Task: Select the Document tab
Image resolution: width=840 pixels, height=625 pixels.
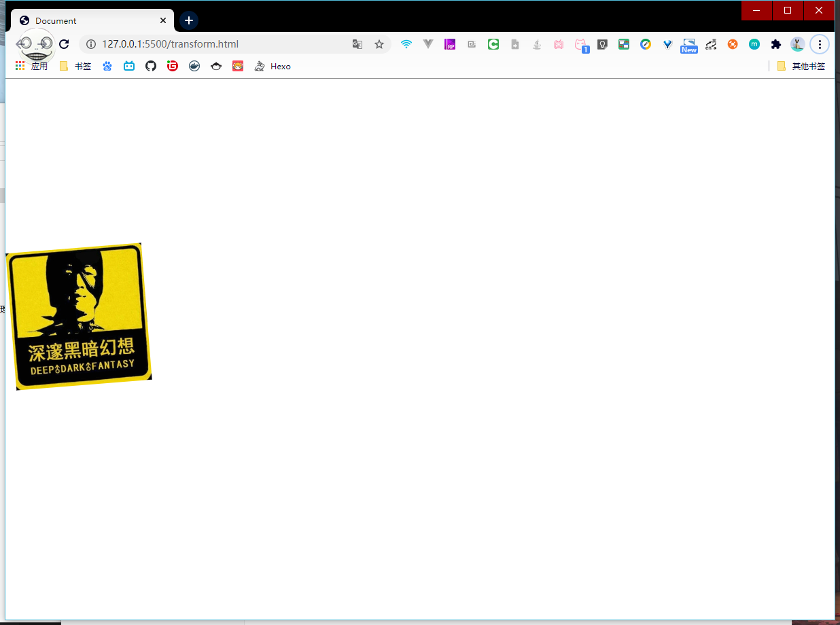Action: [x=88, y=20]
